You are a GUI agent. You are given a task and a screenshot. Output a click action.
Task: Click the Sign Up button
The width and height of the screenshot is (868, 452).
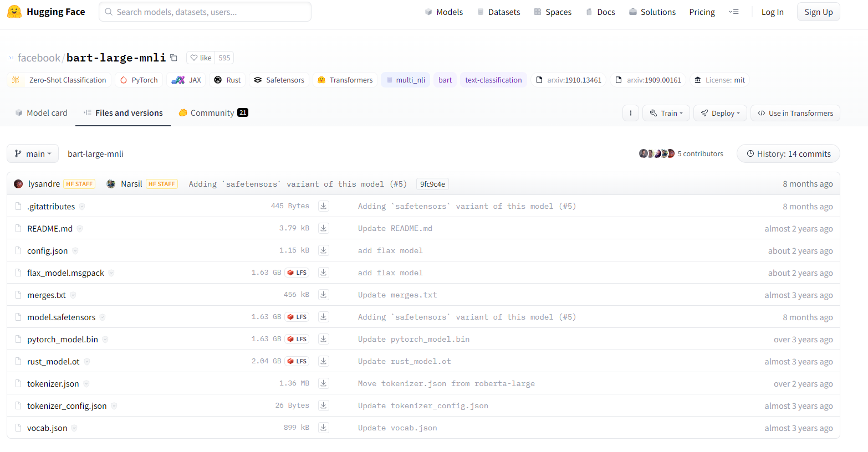point(818,12)
